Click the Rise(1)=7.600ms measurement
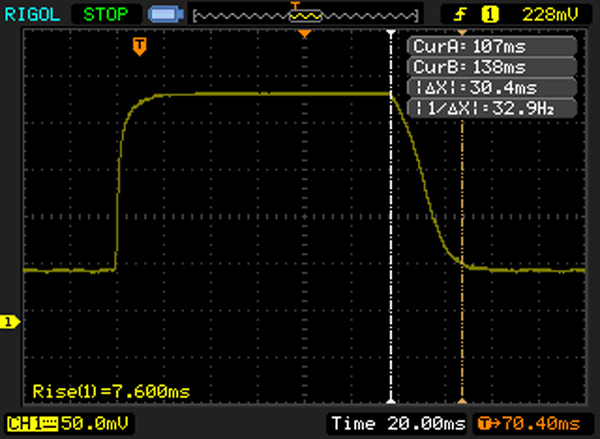Viewport: 600px width, 439px height. point(111,392)
